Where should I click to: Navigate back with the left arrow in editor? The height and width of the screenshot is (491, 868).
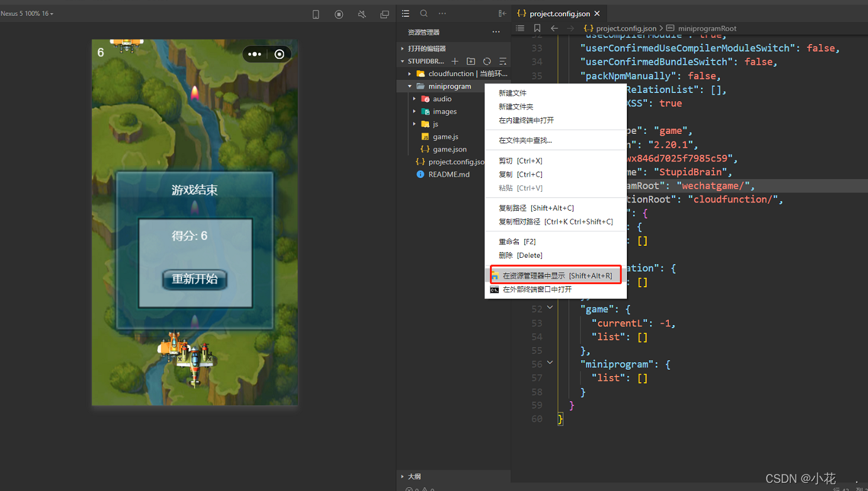click(x=554, y=28)
